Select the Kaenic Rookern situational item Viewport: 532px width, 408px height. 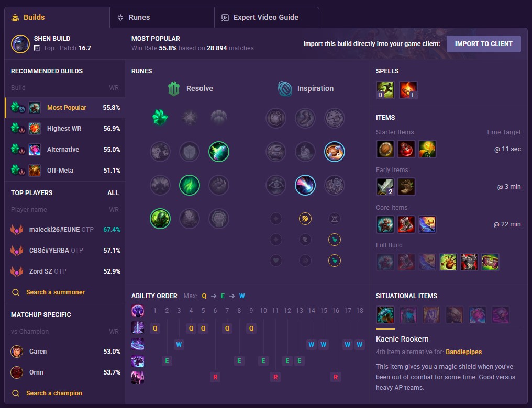pyautogui.click(x=385, y=315)
